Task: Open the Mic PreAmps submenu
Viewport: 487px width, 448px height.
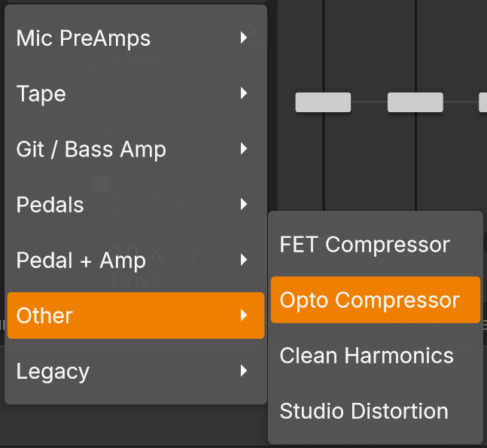Action: tap(83, 38)
